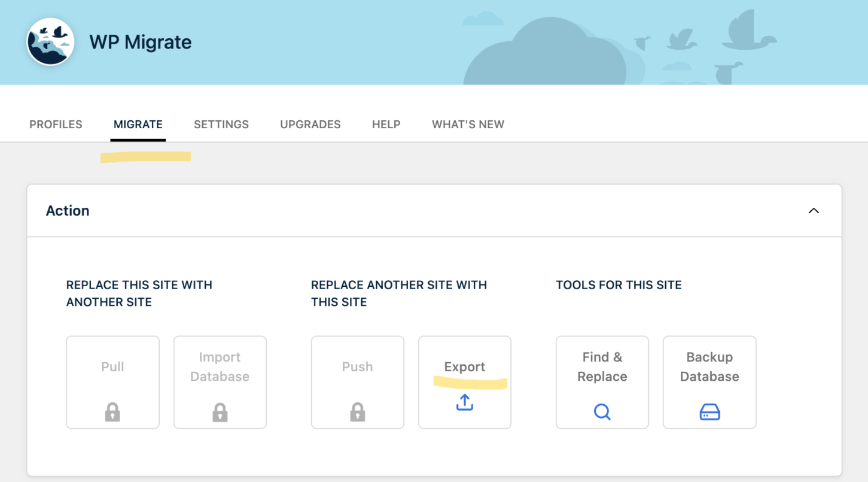Select the Migrate tab
The height and width of the screenshot is (482, 868).
138,125
